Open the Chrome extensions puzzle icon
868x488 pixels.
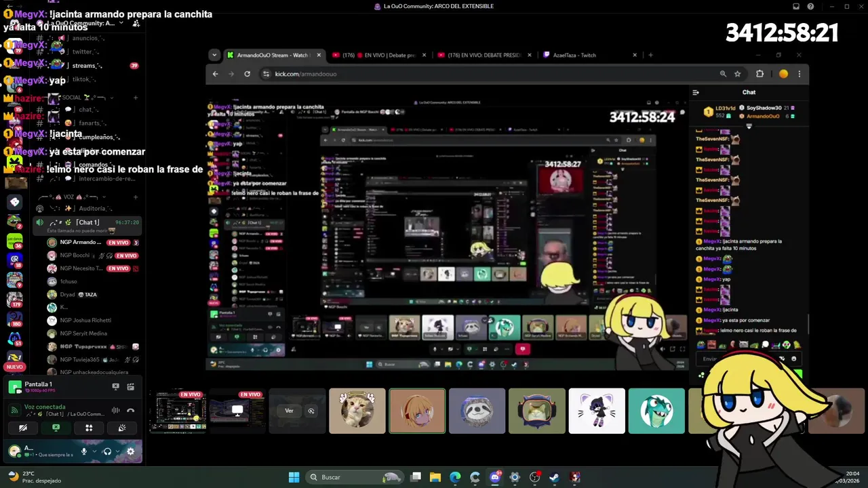tap(759, 74)
